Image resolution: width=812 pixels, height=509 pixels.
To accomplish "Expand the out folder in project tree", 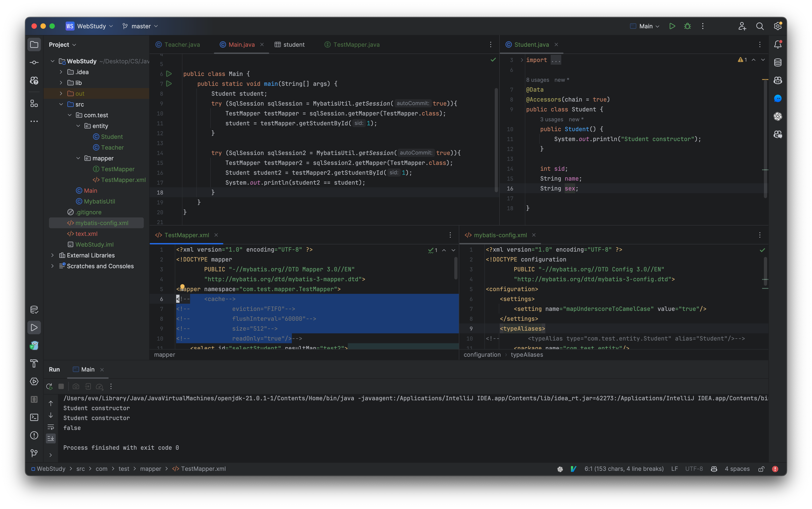I will [61, 94].
